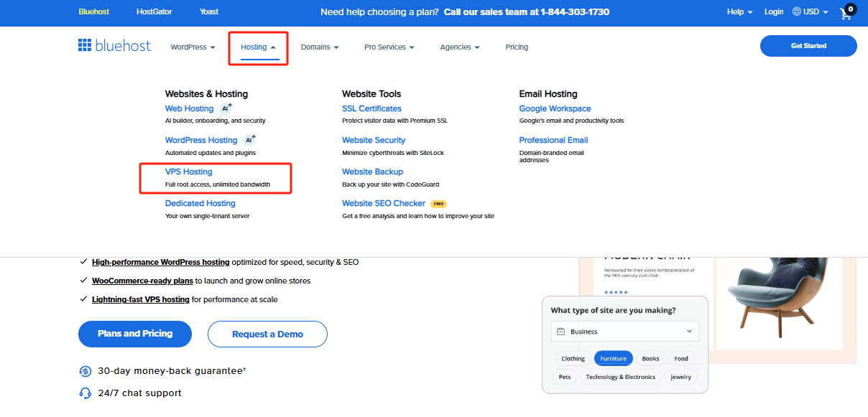Click the AI badge beside Web Hosting
Screen dimensions: 868x417
point(226,108)
